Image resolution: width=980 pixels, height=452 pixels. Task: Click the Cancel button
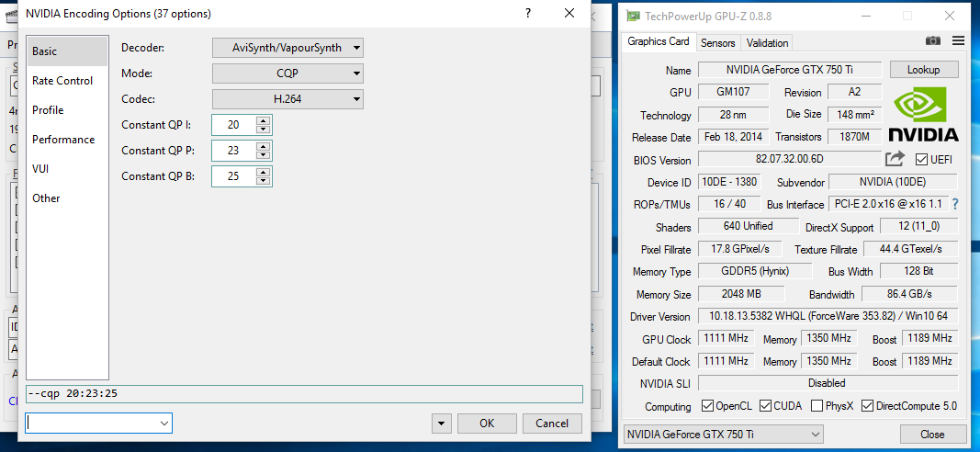point(553,424)
